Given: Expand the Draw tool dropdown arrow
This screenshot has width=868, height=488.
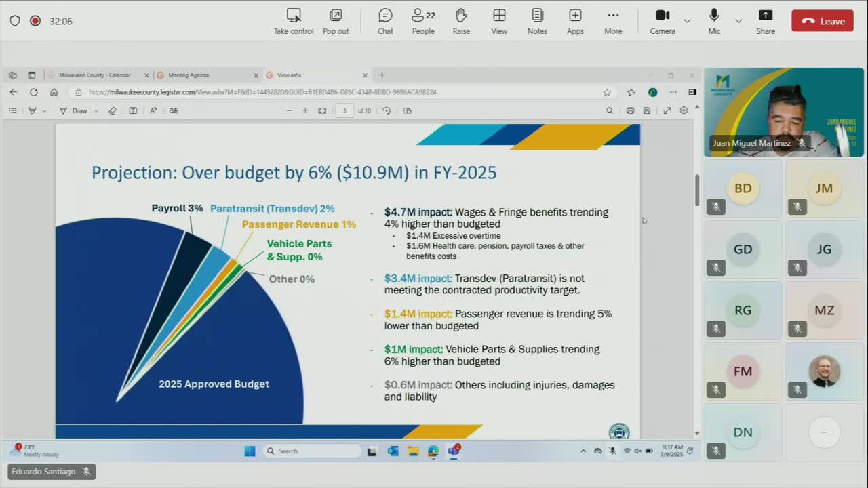Looking at the screenshot, I should point(96,111).
